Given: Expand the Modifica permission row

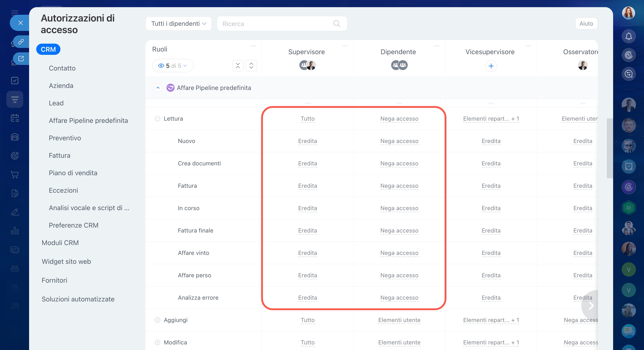Looking at the screenshot, I should coord(157,342).
